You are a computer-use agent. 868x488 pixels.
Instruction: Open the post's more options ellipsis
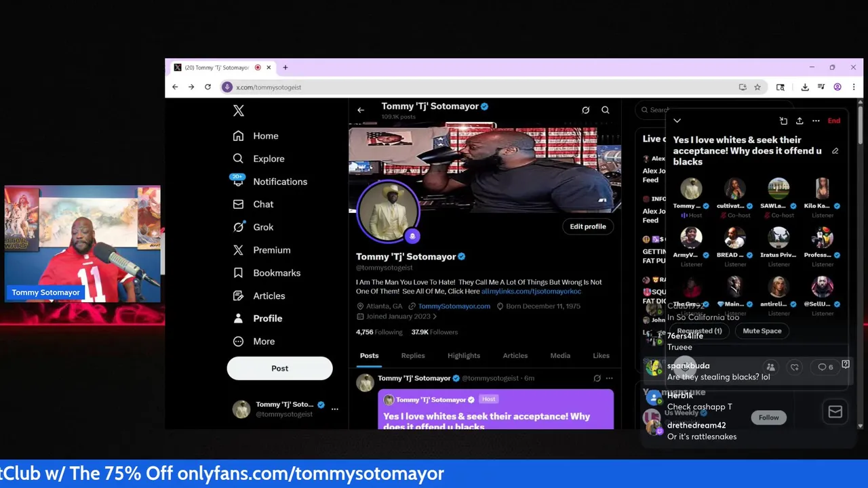pyautogui.click(x=609, y=378)
